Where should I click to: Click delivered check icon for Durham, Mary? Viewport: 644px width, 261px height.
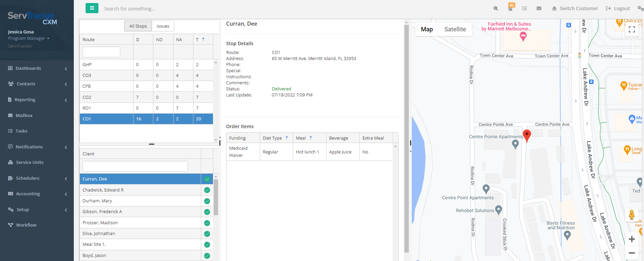click(207, 201)
